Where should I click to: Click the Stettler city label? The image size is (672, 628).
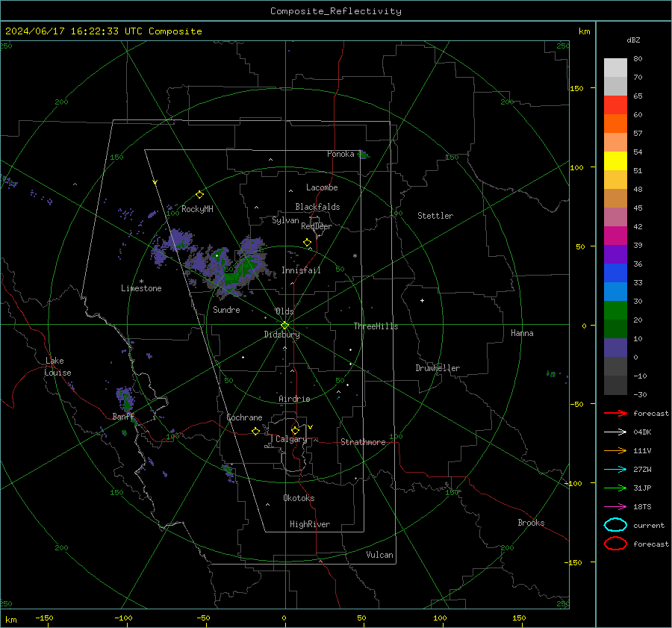pyautogui.click(x=435, y=216)
